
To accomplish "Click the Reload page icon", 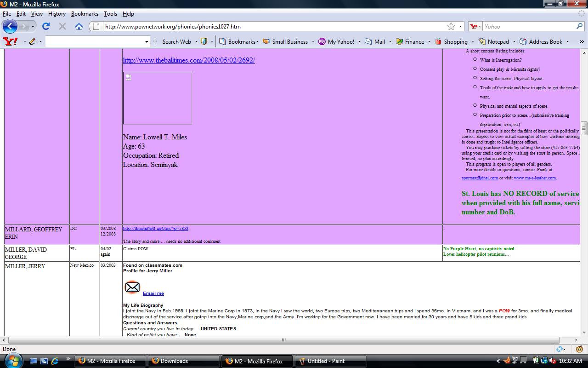I will click(46, 26).
